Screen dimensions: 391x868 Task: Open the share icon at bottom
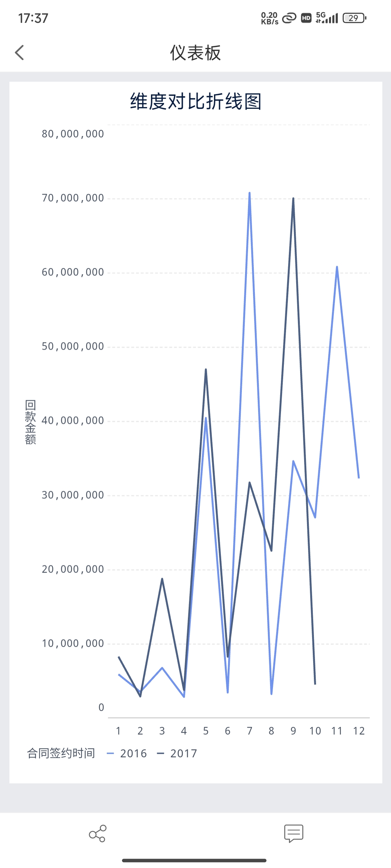[x=97, y=833]
